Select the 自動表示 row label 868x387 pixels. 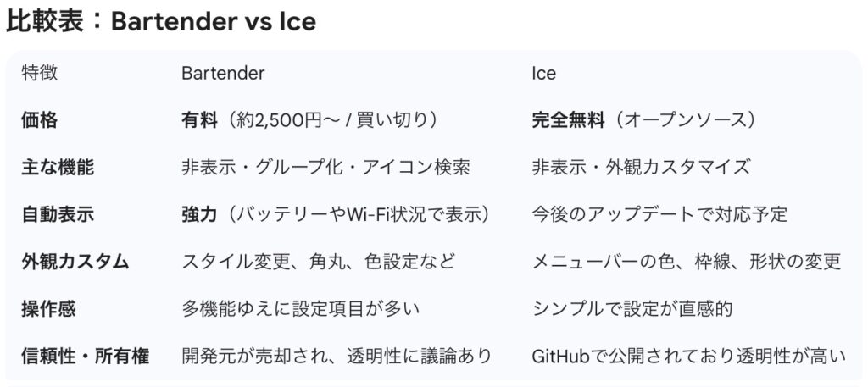(x=58, y=214)
